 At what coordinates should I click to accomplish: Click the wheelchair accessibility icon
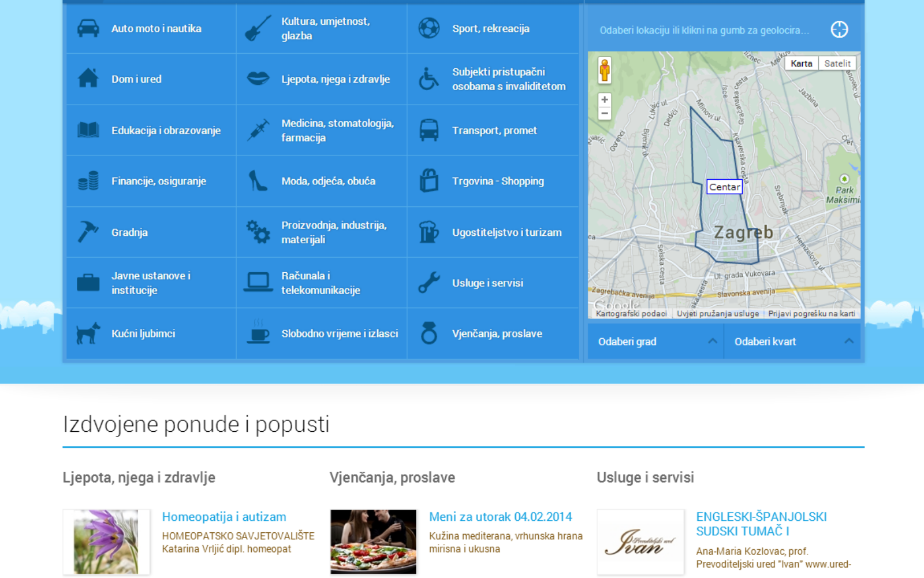click(x=429, y=79)
